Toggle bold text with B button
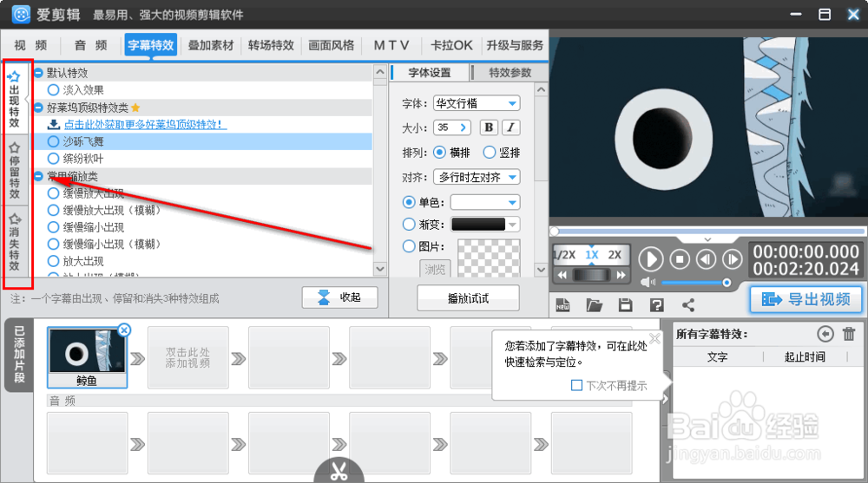 click(489, 127)
